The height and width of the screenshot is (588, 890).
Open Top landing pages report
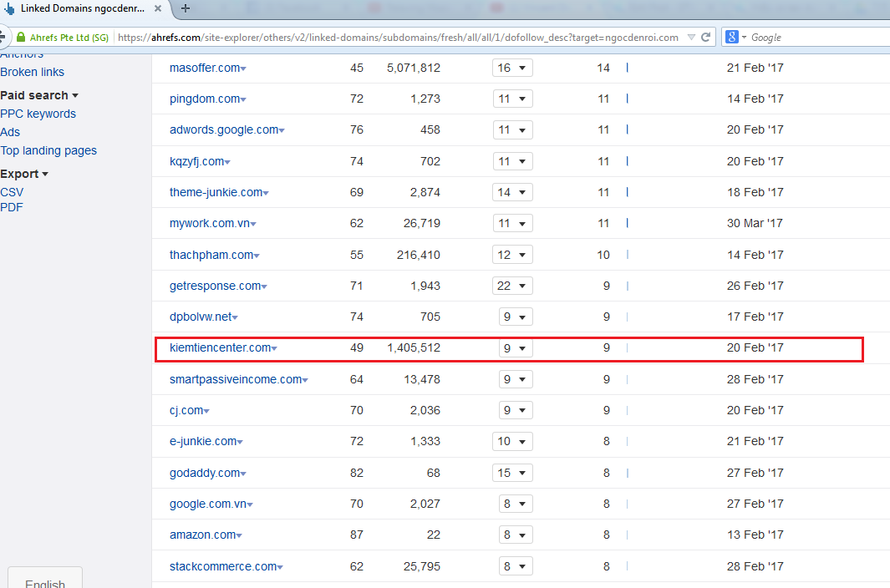click(x=48, y=150)
